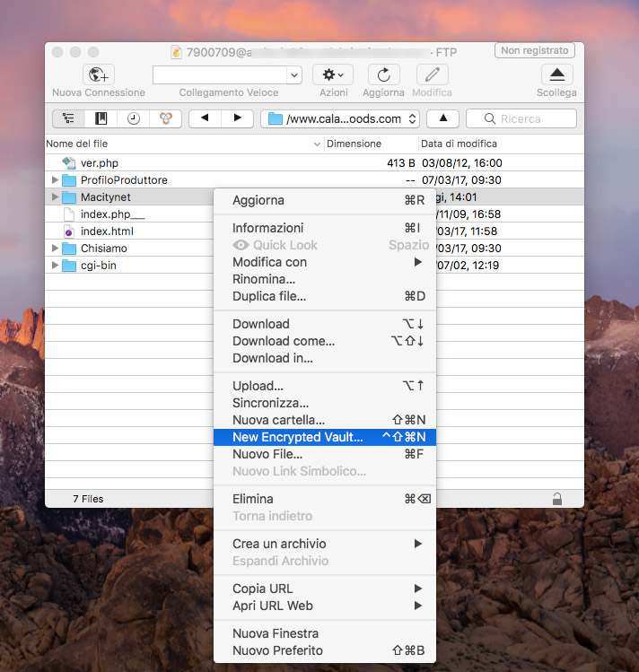Expand the Macitynet folder triangle
Image resolution: width=639 pixels, height=672 pixels.
(55, 197)
